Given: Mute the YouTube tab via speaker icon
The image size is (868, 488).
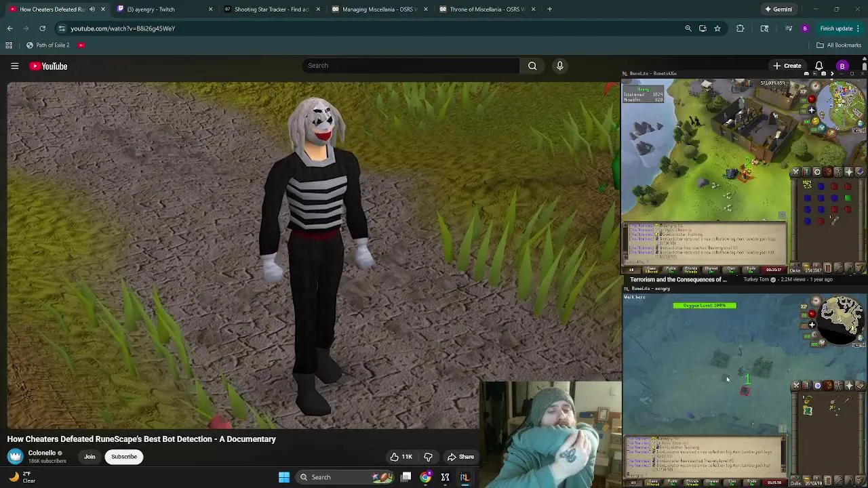Looking at the screenshot, I should click(92, 9).
